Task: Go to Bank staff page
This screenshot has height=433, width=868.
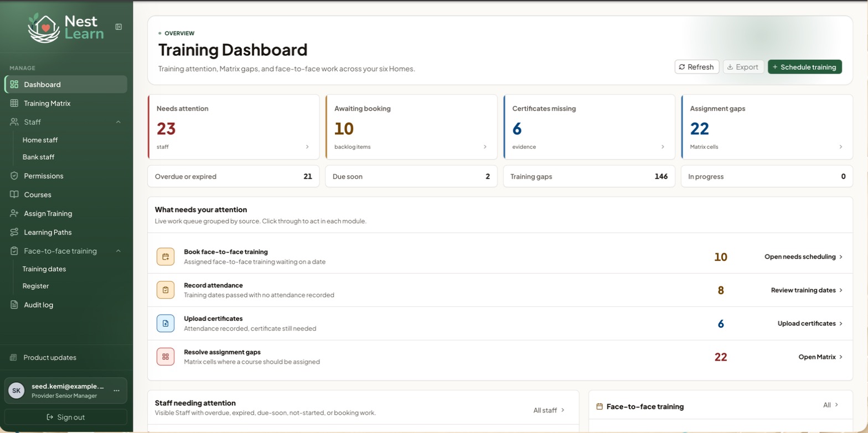Action: click(38, 157)
